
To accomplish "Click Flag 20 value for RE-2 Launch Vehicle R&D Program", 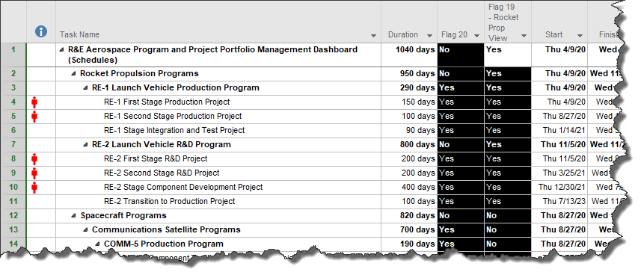I will tap(461, 145).
